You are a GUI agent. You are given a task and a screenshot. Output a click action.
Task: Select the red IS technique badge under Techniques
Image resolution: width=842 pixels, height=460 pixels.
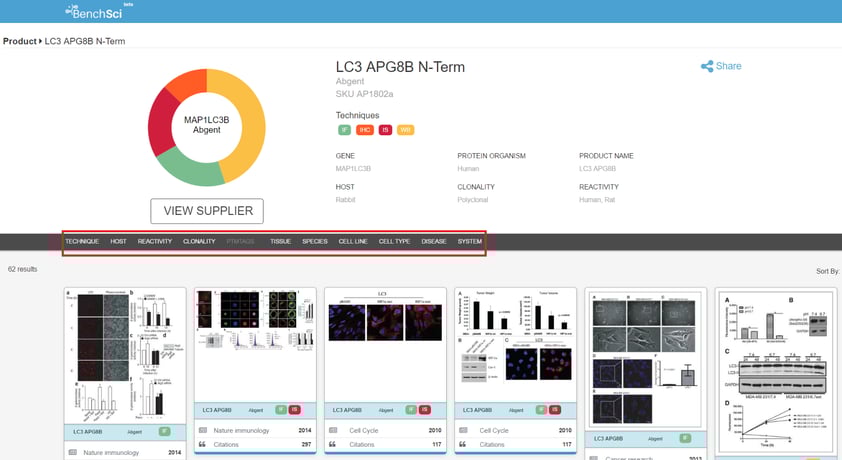click(x=385, y=130)
